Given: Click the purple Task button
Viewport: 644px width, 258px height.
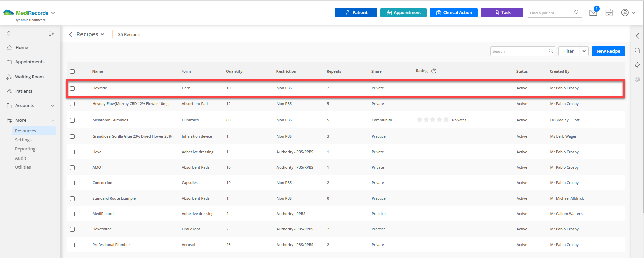Looking at the screenshot, I should point(502,13).
